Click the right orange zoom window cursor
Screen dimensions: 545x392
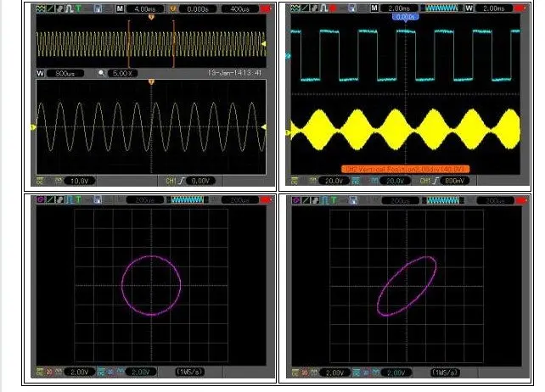173,44
